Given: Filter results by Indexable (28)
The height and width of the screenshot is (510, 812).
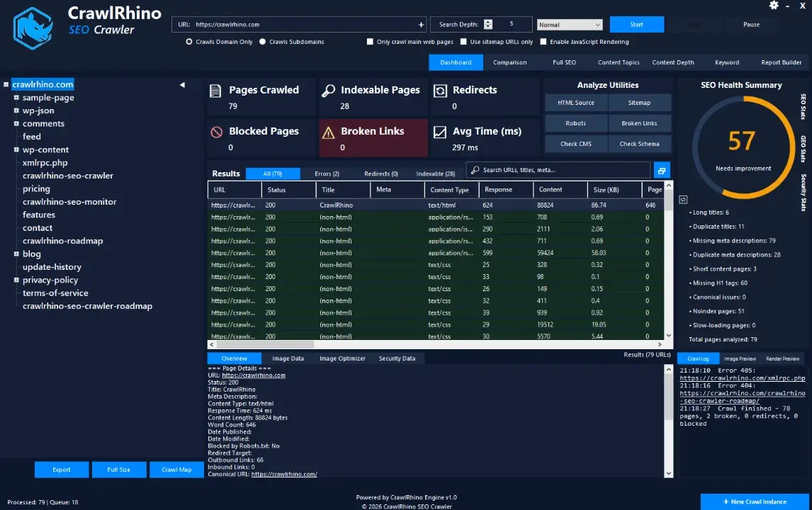Looking at the screenshot, I should tap(435, 174).
